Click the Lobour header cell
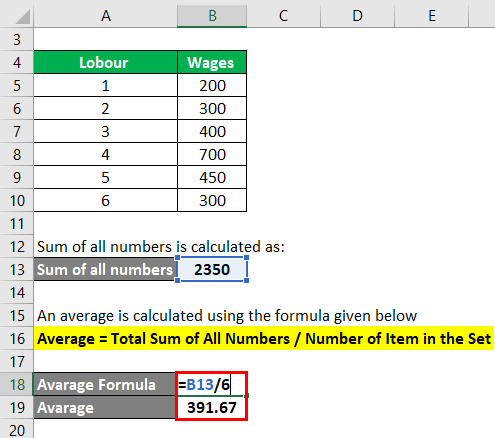The width and height of the screenshot is (495, 438). tap(105, 62)
